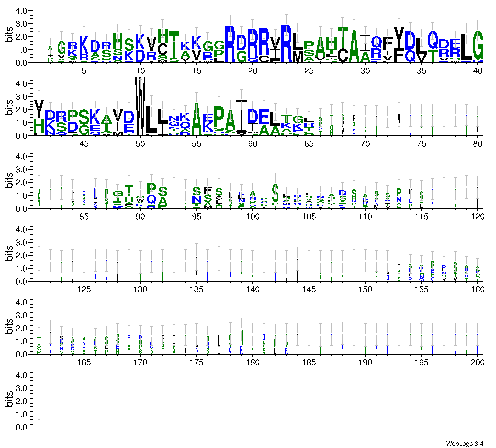This screenshot has width=496, height=448.
Task: Click the x-axis number label 200
Action: 477,363
